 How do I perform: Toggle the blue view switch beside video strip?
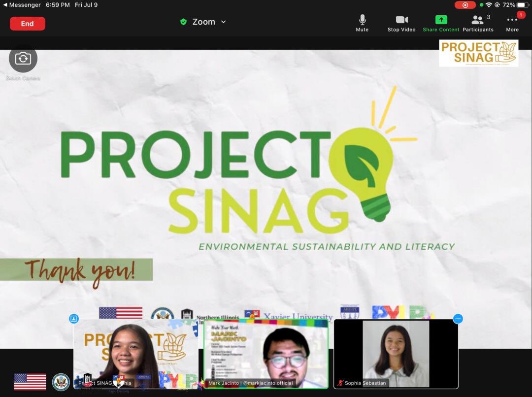coord(73,319)
